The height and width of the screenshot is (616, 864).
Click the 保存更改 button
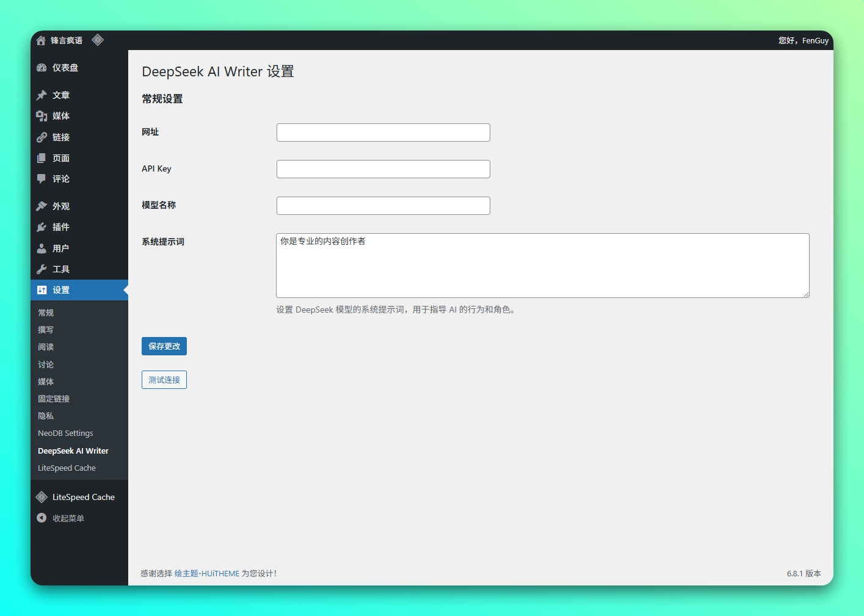[164, 346]
